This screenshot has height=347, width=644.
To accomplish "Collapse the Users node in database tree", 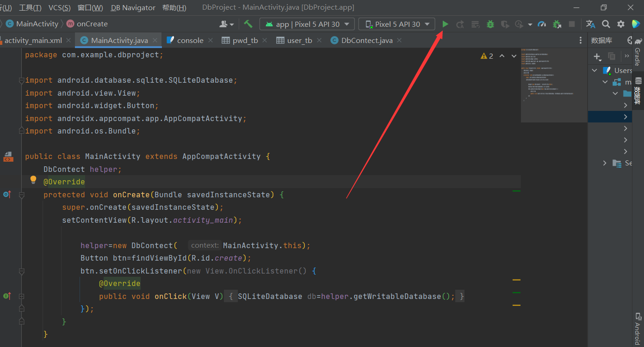I will 594,71.
